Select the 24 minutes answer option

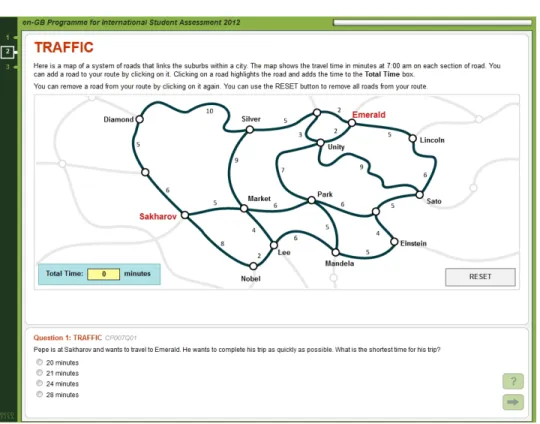pos(40,383)
